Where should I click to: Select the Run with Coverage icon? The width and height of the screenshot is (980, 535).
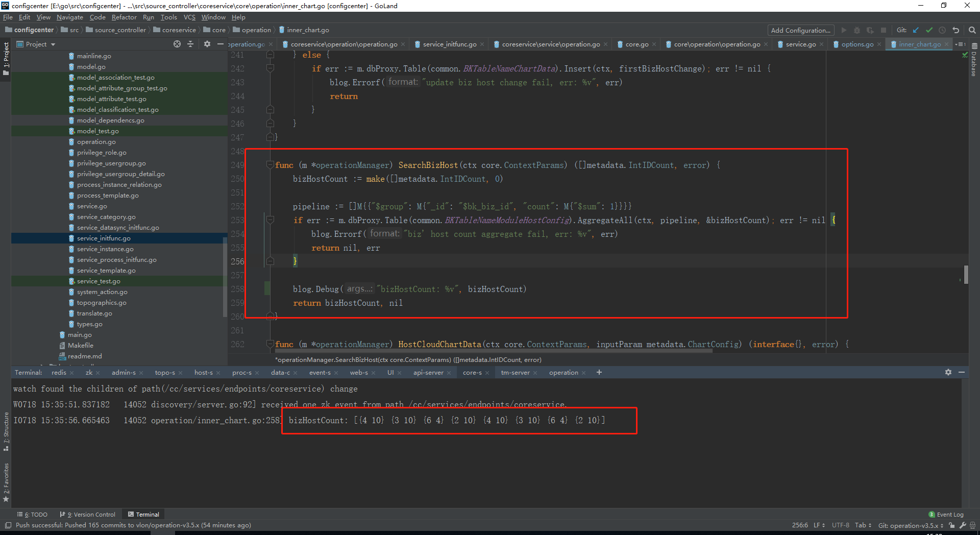click(871, 30)
